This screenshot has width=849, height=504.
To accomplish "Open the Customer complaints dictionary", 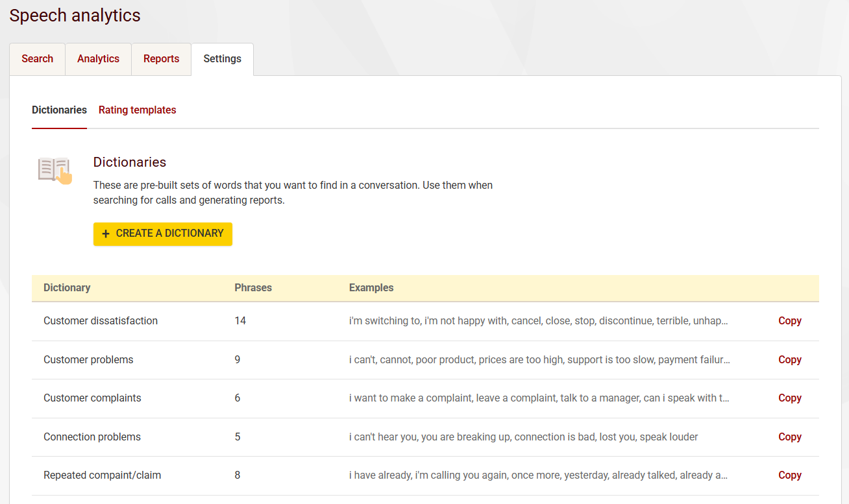I will pyautogui.click(x=92, y=398).
